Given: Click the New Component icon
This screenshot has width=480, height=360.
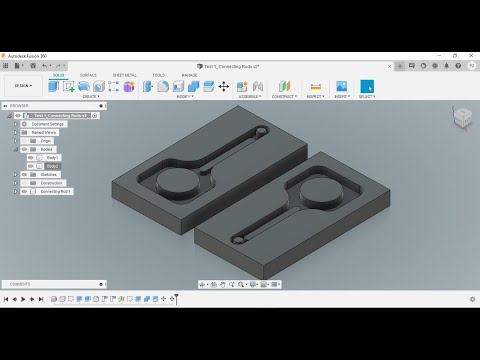Looking at the screenshot, I should point(242,86).
